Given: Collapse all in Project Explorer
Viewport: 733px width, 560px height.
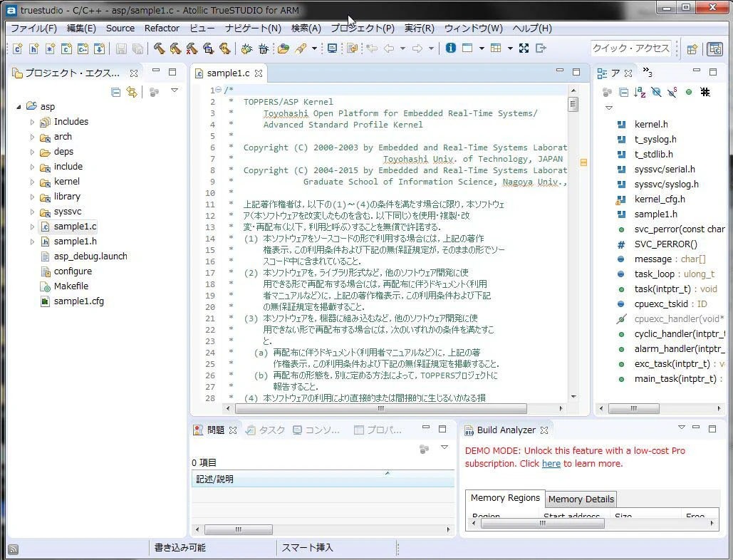Looking at the screenshot, I should (116, 92).
